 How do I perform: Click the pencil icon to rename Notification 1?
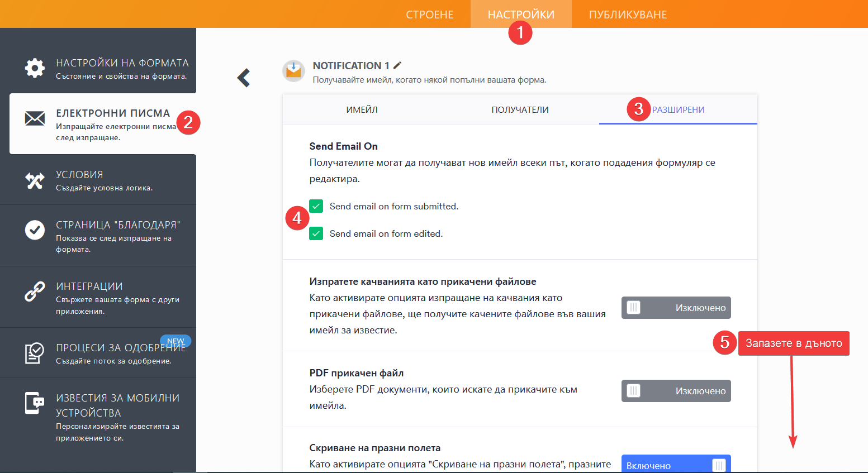coord(397,65)
